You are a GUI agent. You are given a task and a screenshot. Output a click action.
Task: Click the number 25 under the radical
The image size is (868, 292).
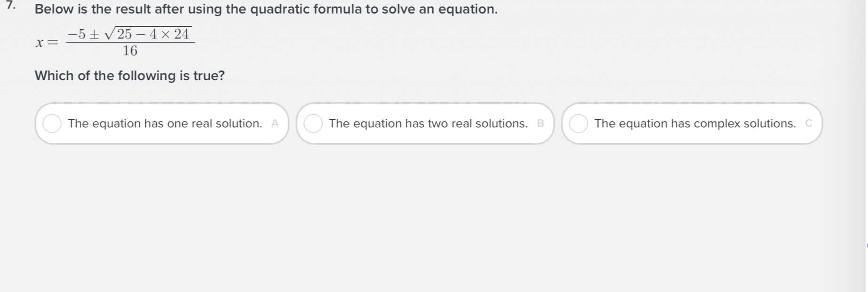click(x=125, y=34)
